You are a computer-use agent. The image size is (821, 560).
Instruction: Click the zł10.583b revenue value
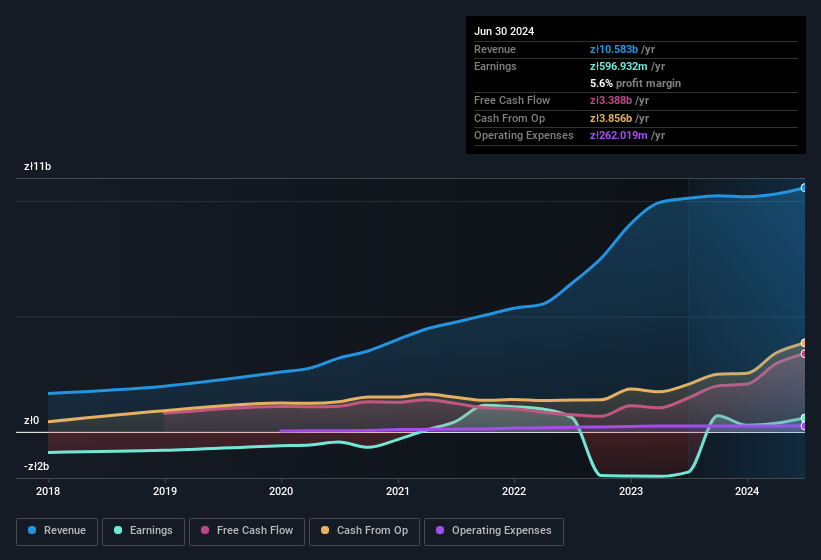(x=614, y=49)
